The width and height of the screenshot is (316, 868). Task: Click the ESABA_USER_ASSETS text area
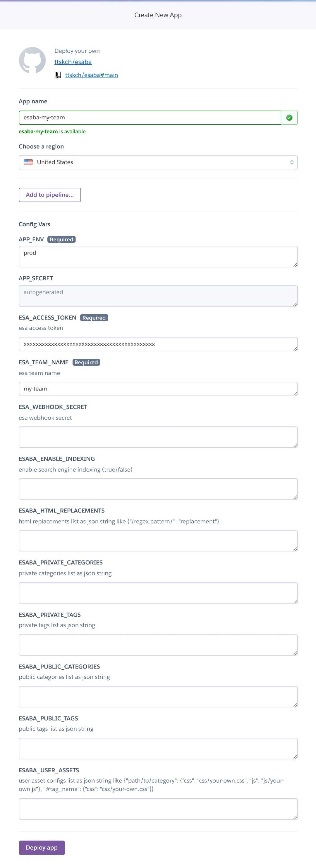158,809
